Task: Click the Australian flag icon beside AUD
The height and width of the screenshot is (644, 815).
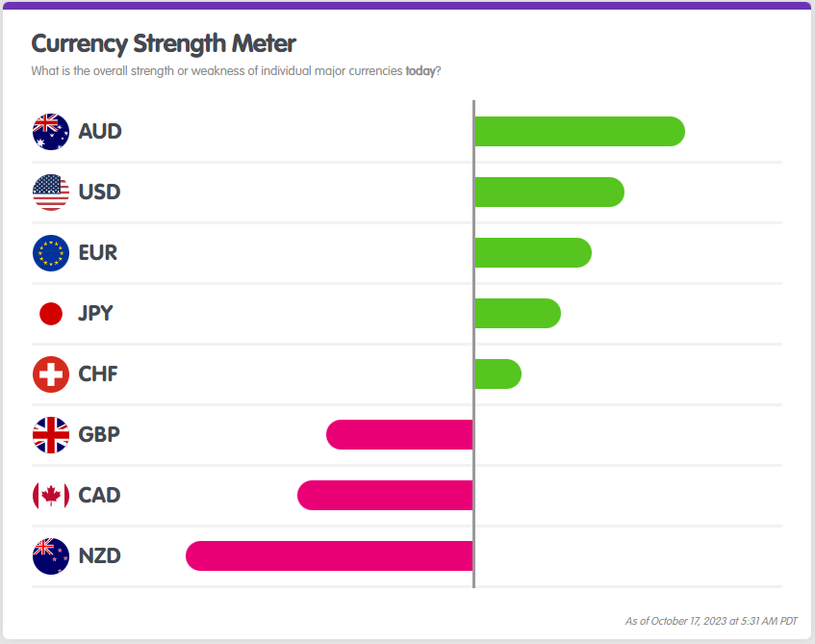Action: point(50,131)
